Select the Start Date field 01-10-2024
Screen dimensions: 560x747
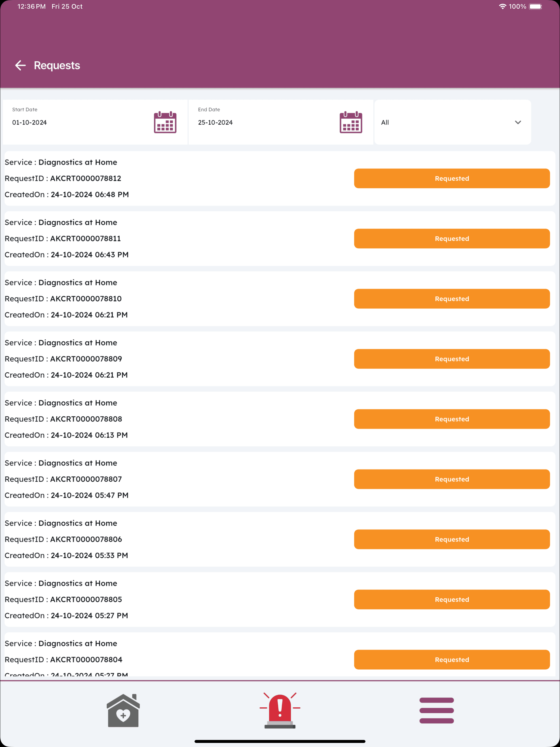pos(95,122)
